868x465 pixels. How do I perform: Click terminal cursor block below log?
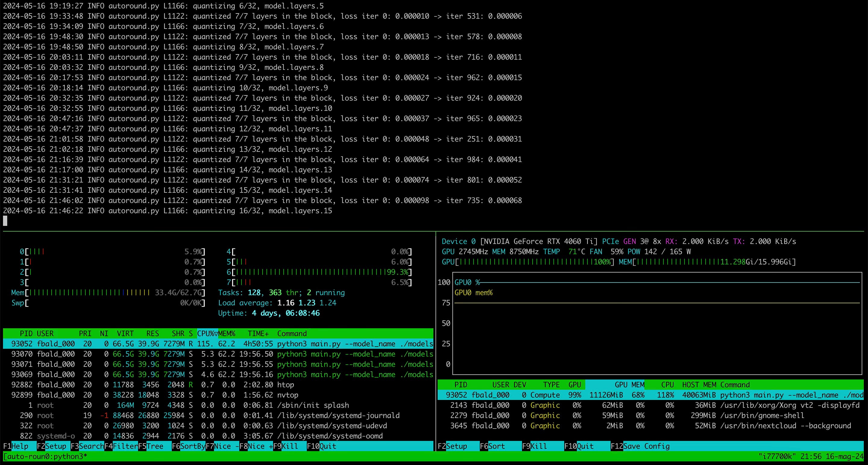tap(5, 221)
